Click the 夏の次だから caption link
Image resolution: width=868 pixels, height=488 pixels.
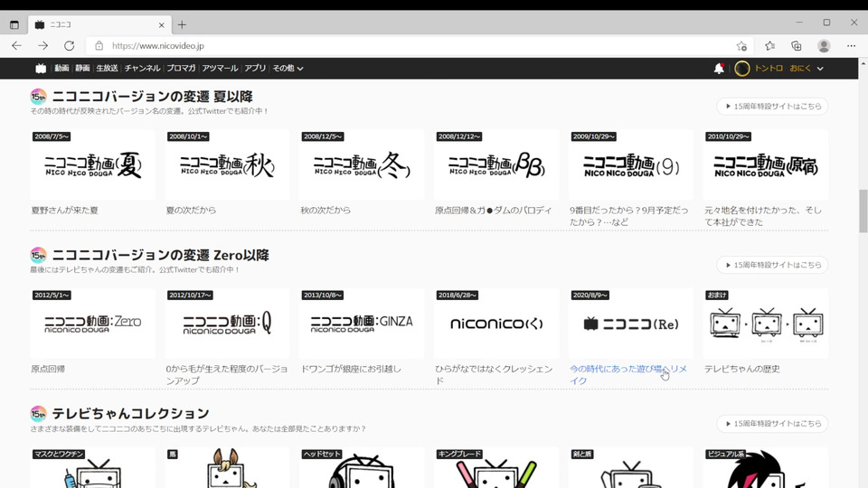point(191,211)
